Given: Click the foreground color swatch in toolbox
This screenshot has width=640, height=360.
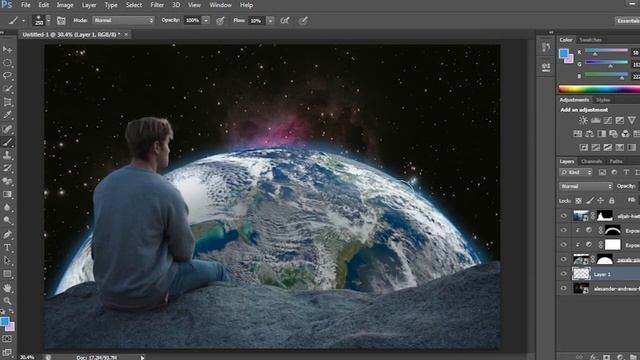Looking at the screenshot, I should (4, 322).
